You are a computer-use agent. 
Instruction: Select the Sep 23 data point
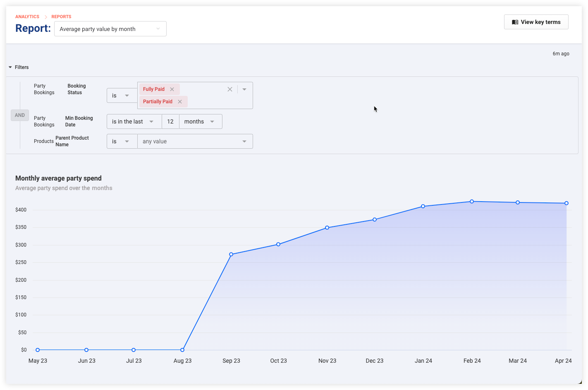pyautogui.click(x=231, y=254)
